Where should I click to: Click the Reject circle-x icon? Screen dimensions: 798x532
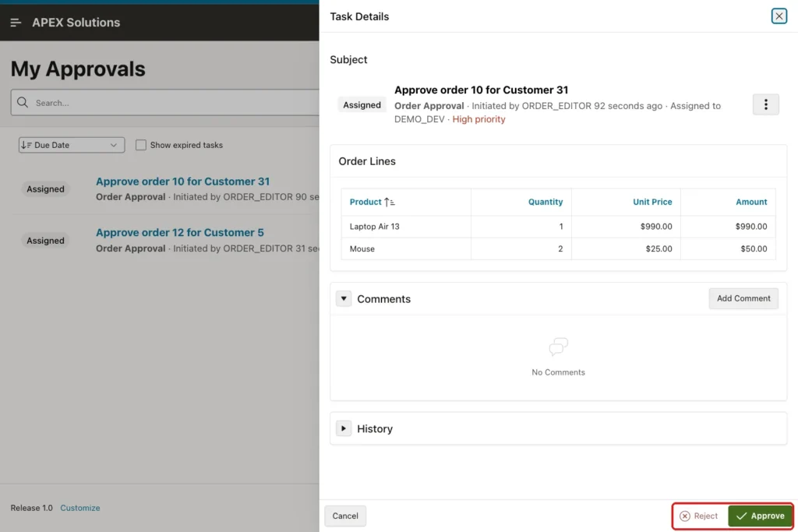coord(685,516)
